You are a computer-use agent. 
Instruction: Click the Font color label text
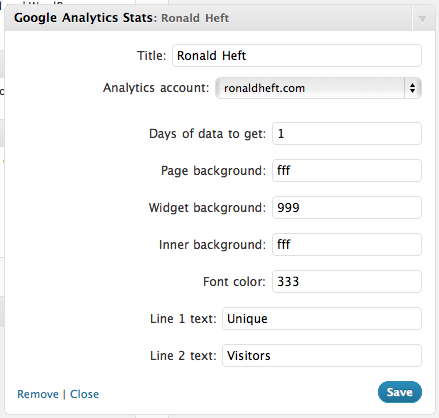click(234, 282)
